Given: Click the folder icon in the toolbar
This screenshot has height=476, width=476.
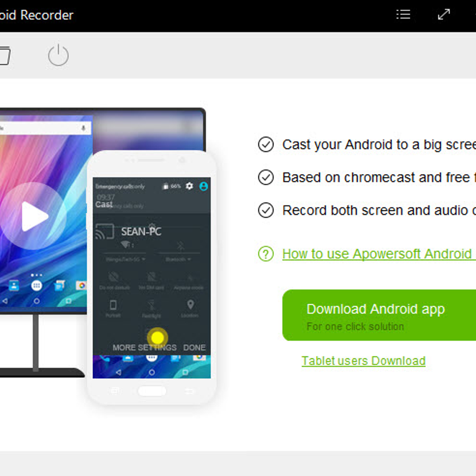Looking at the screenshot, I should pos(4,55).
